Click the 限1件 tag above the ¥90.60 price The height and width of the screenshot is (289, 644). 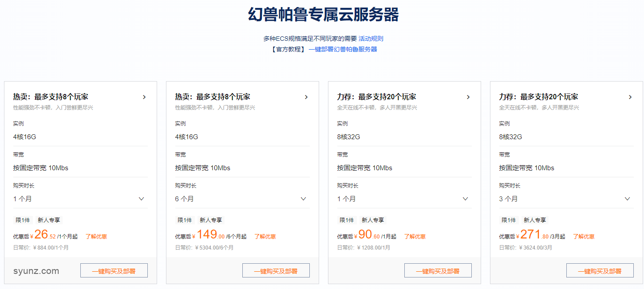pyautogui.click(x=347, y=220)
